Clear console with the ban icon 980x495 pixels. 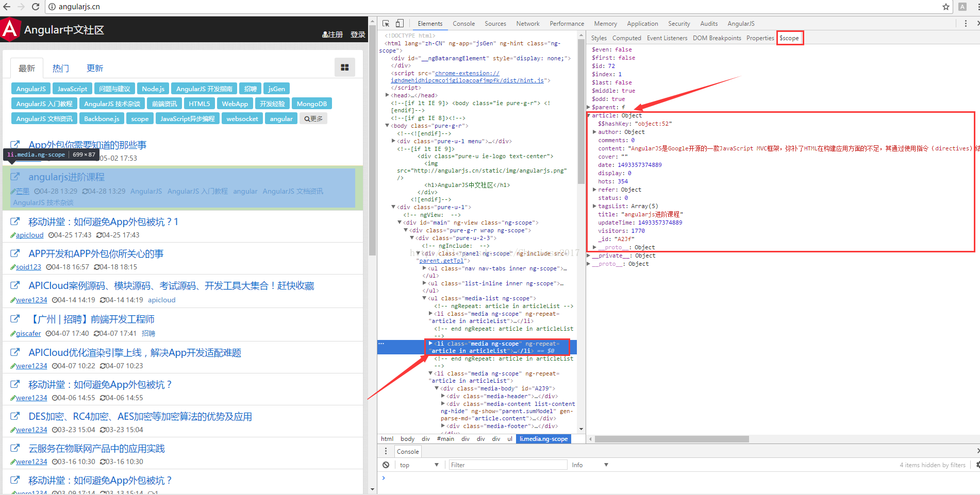[x=386, y=465]
